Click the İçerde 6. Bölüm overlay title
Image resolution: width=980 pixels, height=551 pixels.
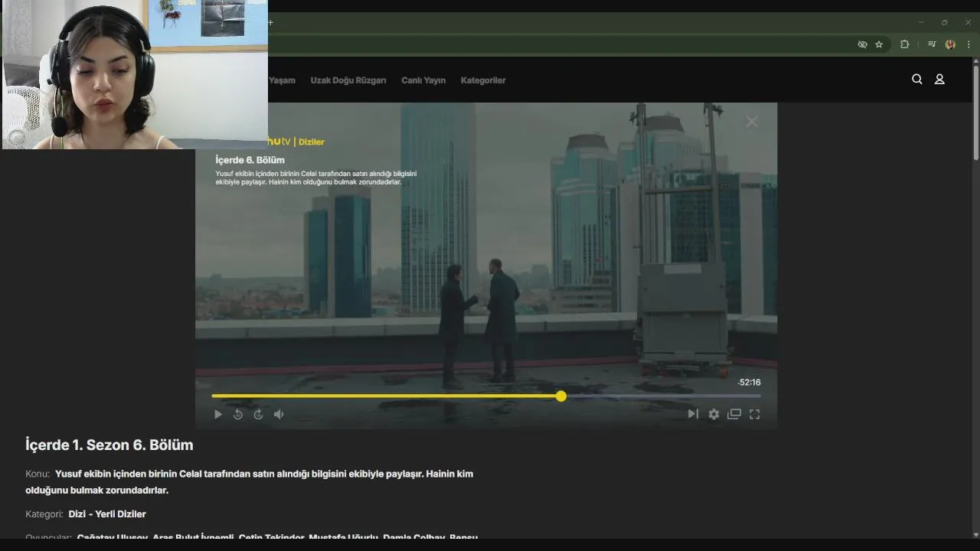[250, 160]
